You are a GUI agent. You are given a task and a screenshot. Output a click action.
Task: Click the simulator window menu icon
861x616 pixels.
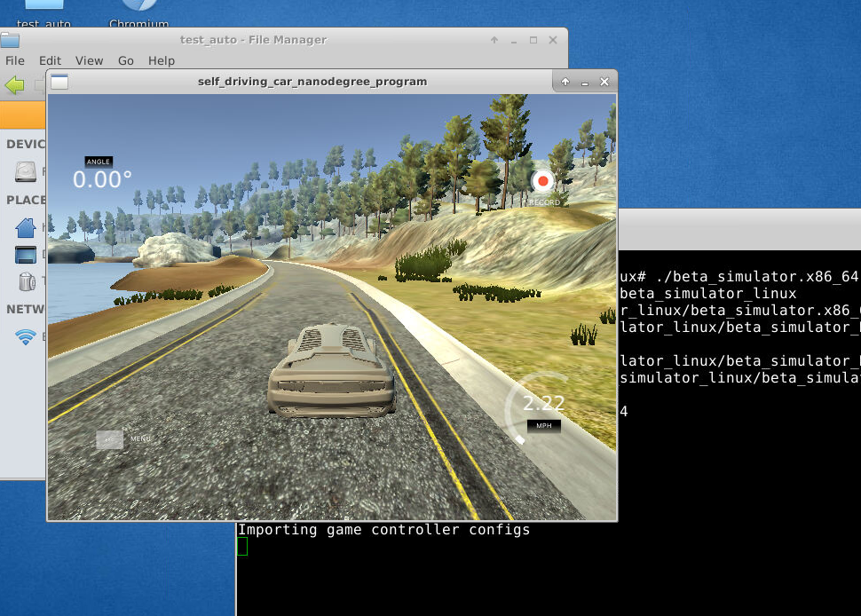point(59,82)
